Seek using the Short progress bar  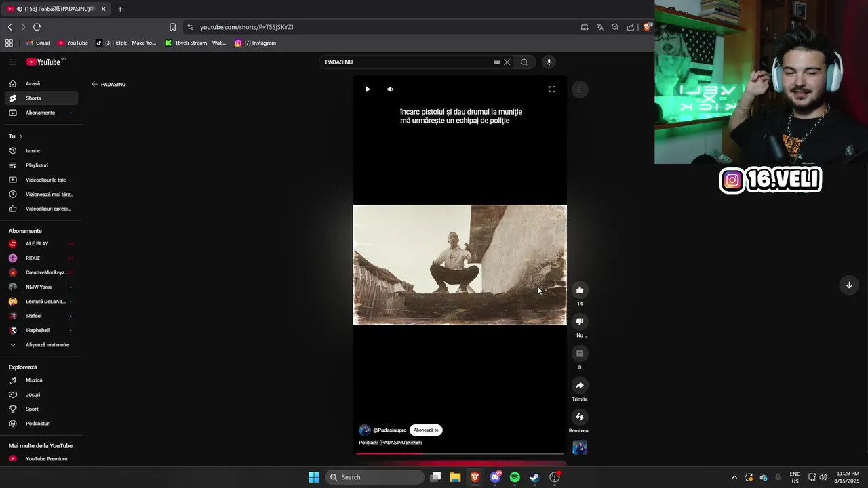pyautogui.click(x=460, y=453)
